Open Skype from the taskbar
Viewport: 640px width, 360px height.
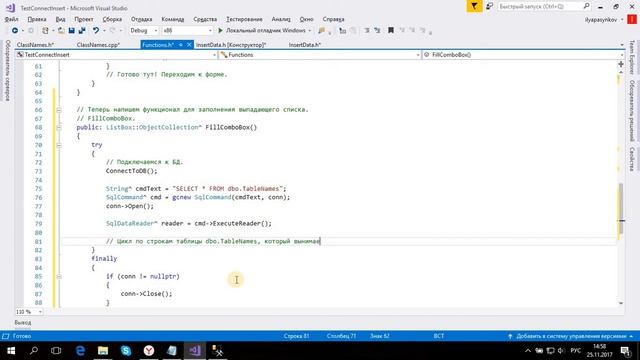(x=126, y=351)
